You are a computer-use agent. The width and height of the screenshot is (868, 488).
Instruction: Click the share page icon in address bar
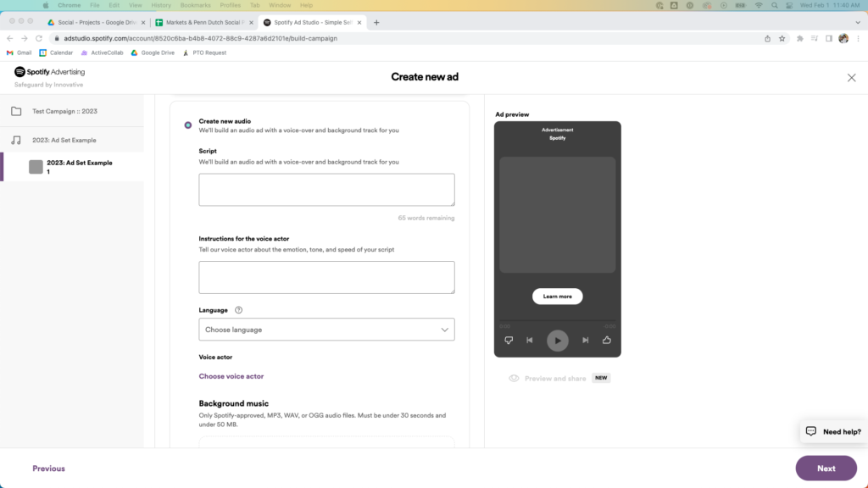click(x=767, y=38)
